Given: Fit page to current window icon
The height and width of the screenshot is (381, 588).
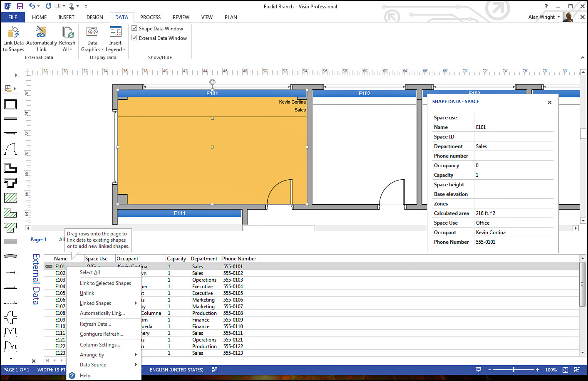Looking at the screenshot, I should click(x=565, y=370).
